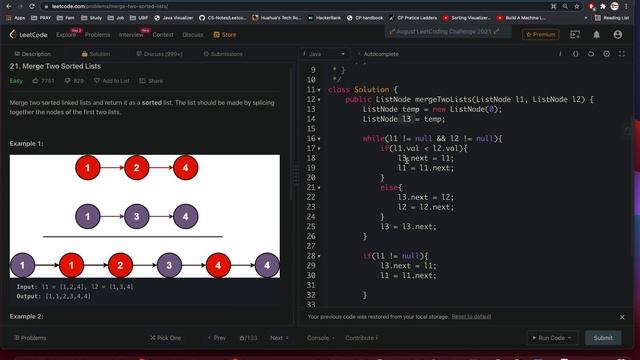Toggle fullscreen editor mode
Image resolution: width=640 pixels, height=360 pixels.
tap(622, 53)
